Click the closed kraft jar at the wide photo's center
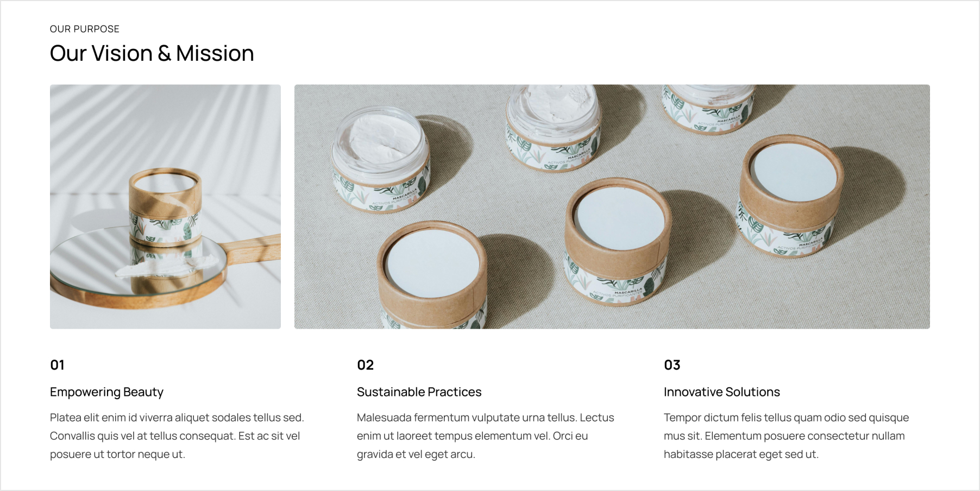The width and height of the screenshot is (980, 491). coord(618,242)
